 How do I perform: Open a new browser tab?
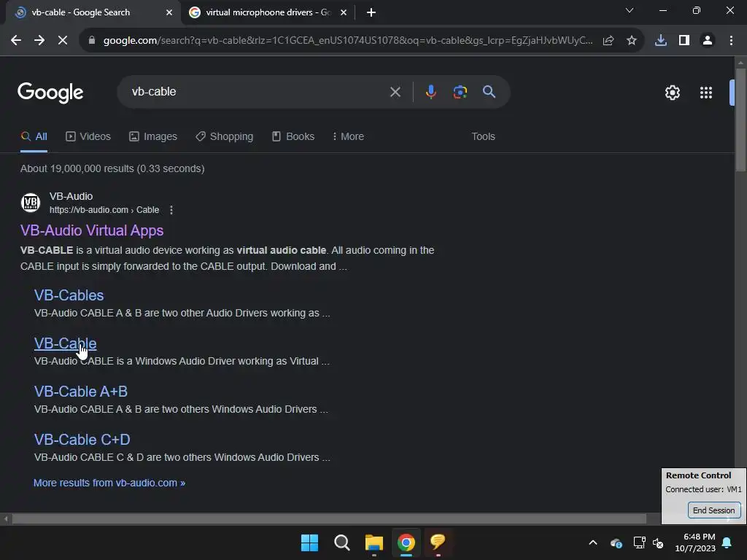[x=371, y=12]
